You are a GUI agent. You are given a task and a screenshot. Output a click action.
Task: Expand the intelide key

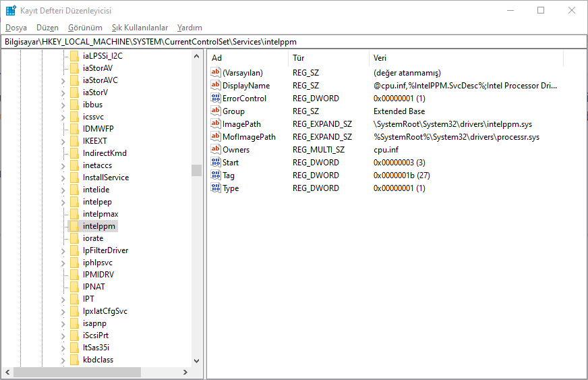(x=63, y=190)
